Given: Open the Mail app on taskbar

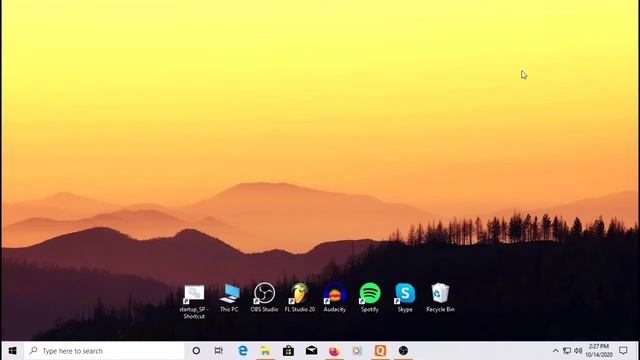Looking at the screenshot, I should click(311, 351).
